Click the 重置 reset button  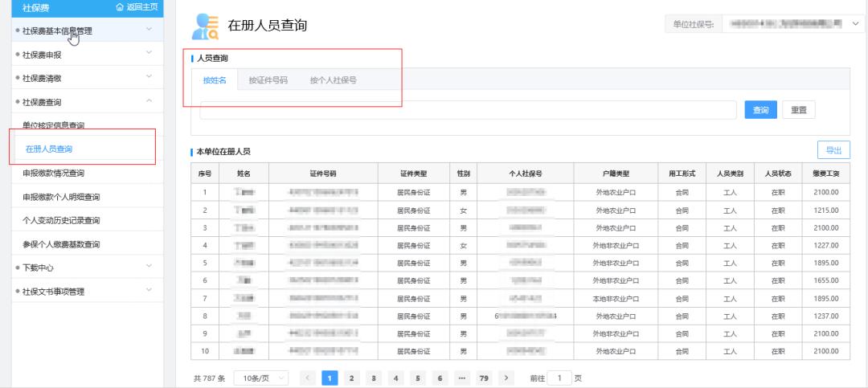click(x=798, y=110)
